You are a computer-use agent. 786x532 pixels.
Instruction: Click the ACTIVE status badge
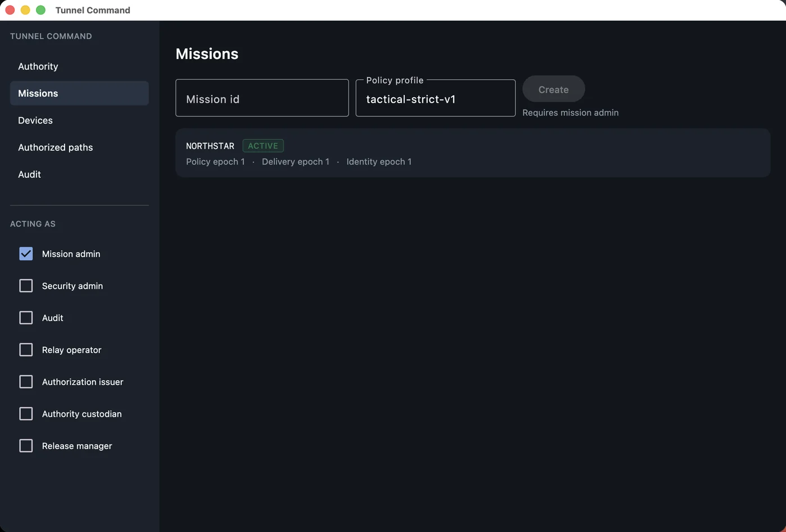coord(263,146)
